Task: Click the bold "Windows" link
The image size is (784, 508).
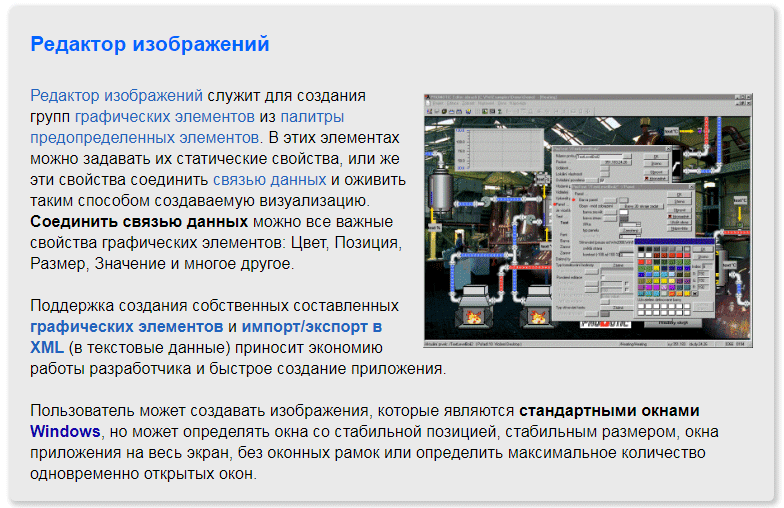Action: [x=65, y=432]
